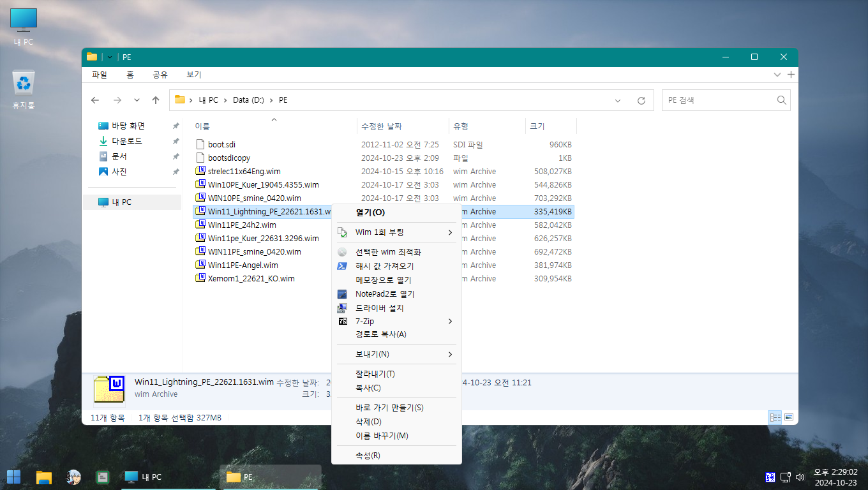
Task: Choose 속성(R) in the context menu
Action: 396,456
